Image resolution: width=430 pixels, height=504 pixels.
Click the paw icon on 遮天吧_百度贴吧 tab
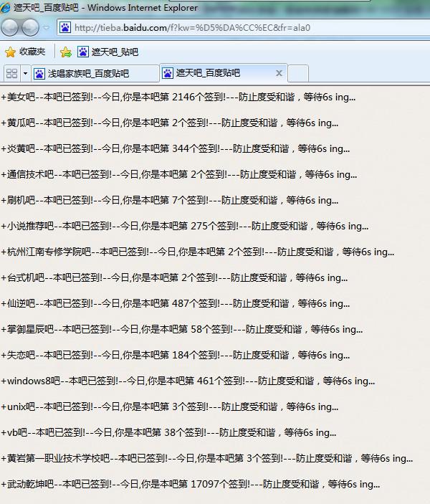click(168, 73)
